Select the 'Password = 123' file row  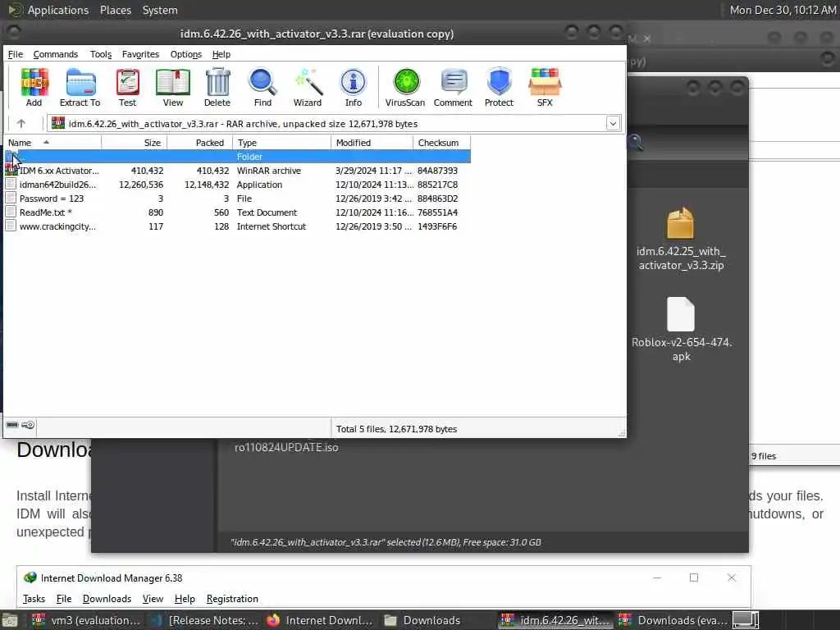click(x=237, y=199)
